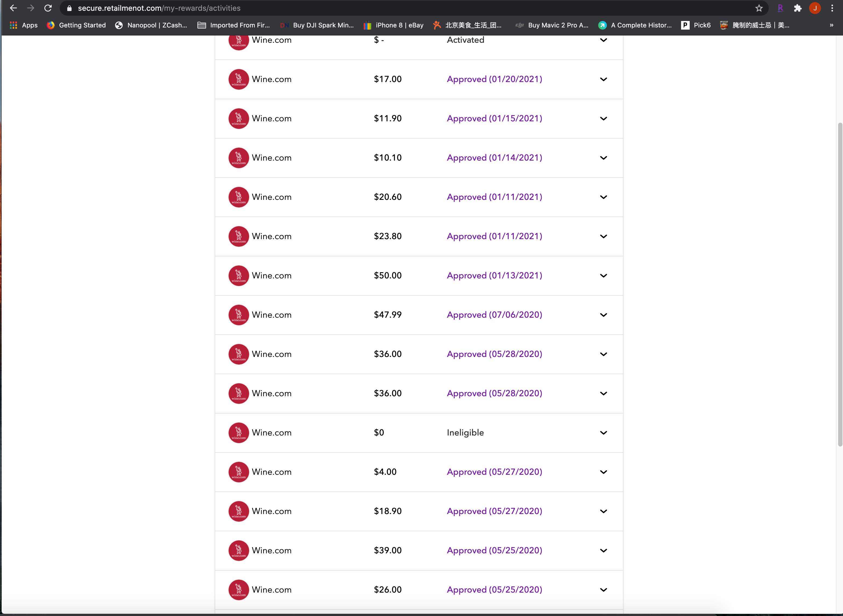Expand the $47.99 reward row
The width and height of the screenshot is (843, 616).
tap(603, 315)
